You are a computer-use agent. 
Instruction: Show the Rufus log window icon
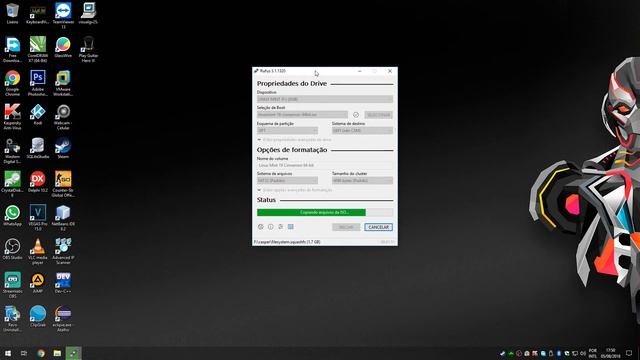291,227
